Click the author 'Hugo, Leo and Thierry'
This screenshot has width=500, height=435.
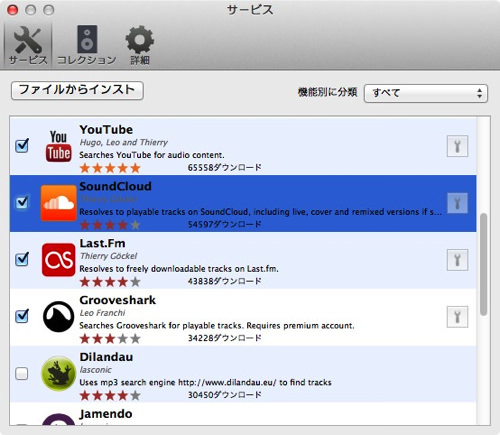(124, 142)
